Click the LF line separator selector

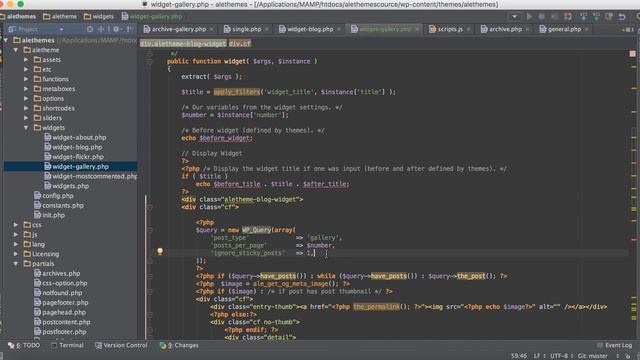tap(540, 356)
